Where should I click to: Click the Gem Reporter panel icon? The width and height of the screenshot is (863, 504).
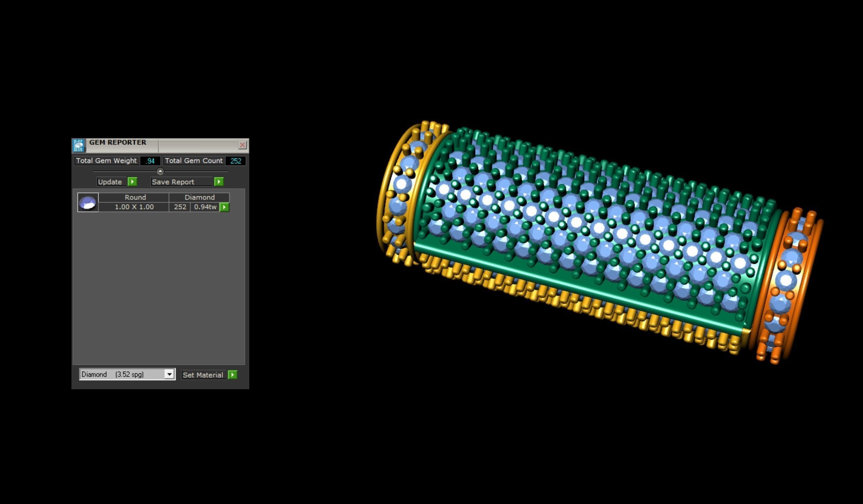point(79,146)
